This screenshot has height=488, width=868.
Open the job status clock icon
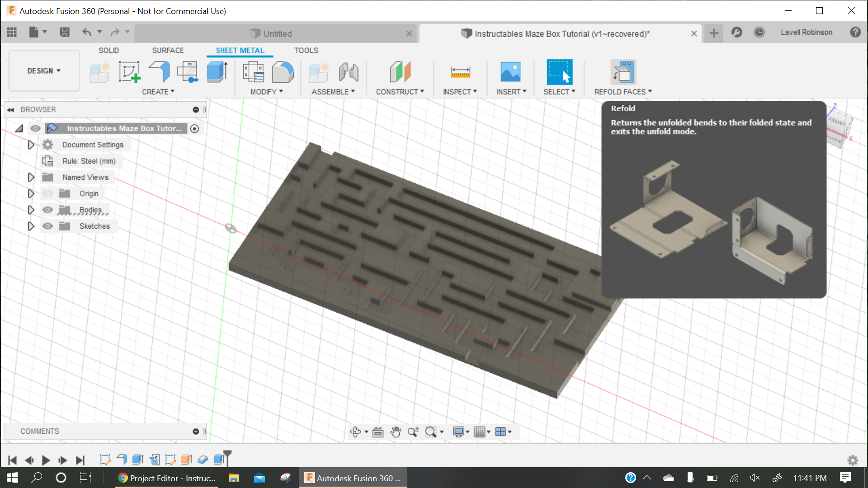(759, 32)
